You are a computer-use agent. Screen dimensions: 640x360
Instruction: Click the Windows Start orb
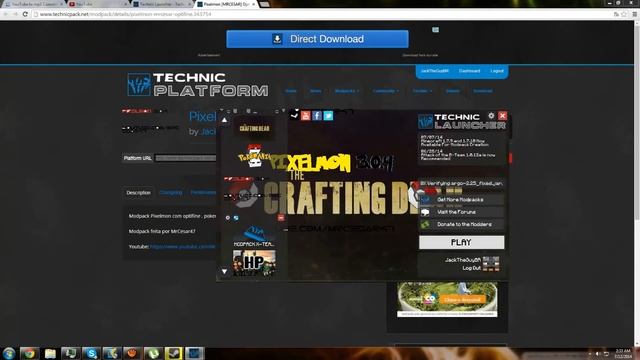tap(9, 353)
